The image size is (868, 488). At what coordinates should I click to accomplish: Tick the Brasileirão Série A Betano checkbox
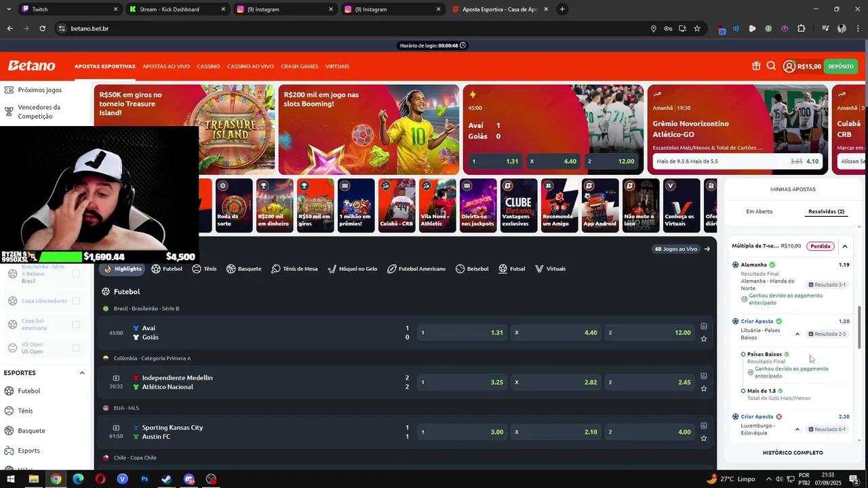76,274
